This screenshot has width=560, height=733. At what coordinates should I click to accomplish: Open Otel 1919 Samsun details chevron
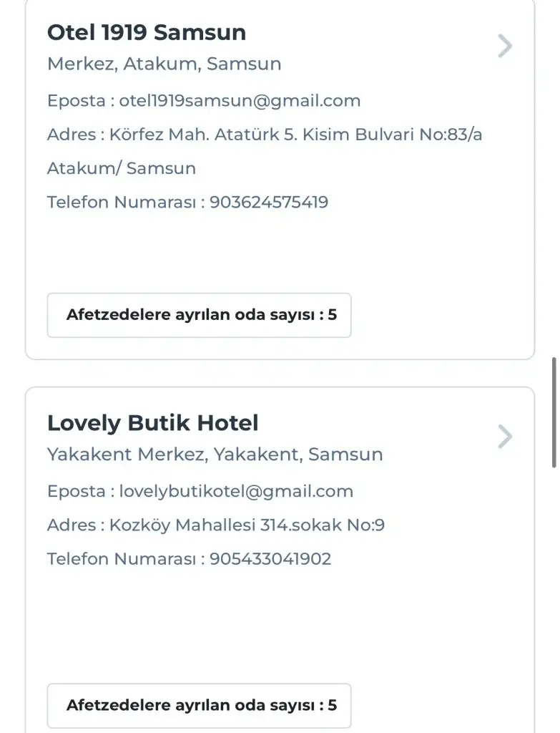point(505,47)
